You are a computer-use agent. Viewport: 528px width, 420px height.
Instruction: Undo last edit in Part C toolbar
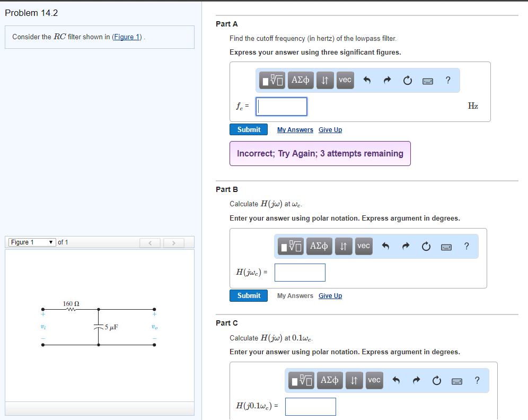(x=397, y=380)
